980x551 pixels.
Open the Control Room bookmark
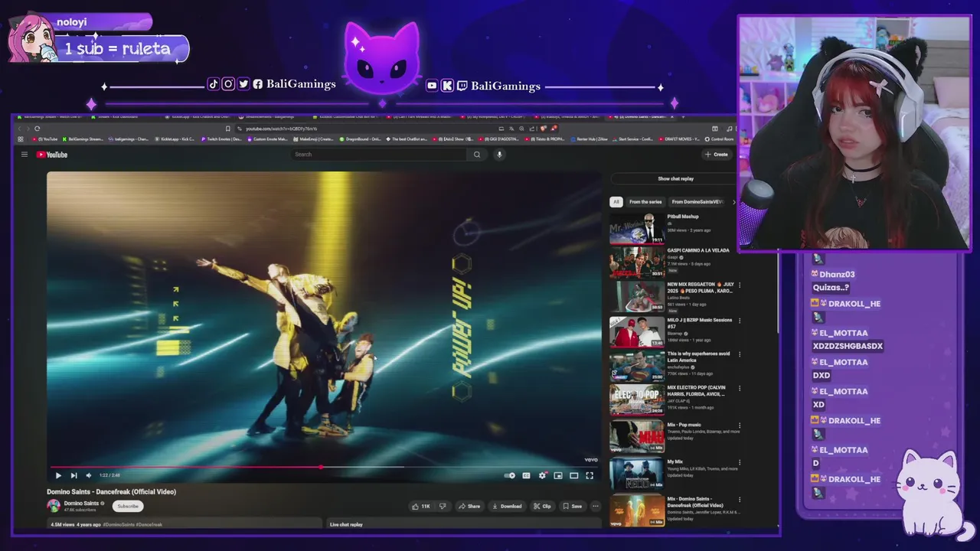click(719, 139)
